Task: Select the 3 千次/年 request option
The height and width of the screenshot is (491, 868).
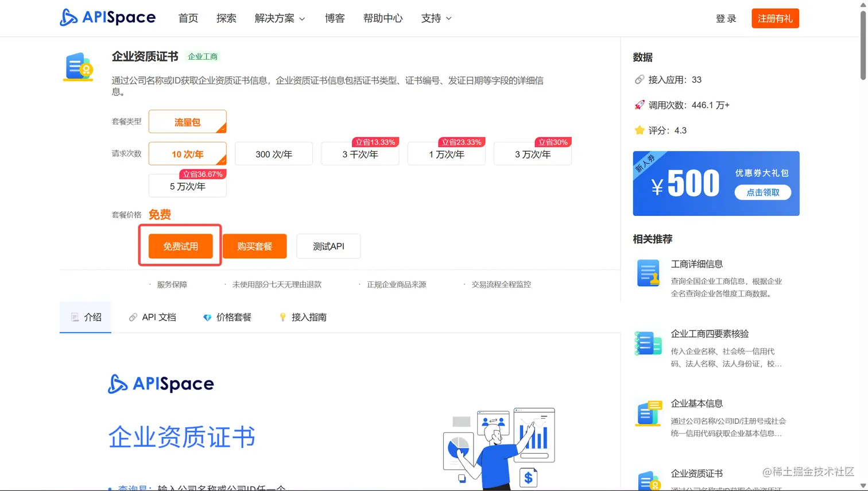Action: click(x=360, y=154)
